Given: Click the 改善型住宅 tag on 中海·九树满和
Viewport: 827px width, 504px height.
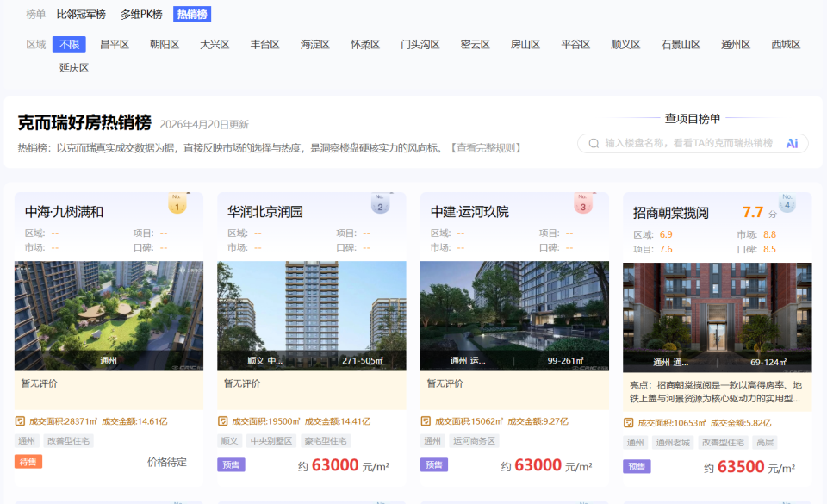Looking at the screenshot, I should coord(69,441).
